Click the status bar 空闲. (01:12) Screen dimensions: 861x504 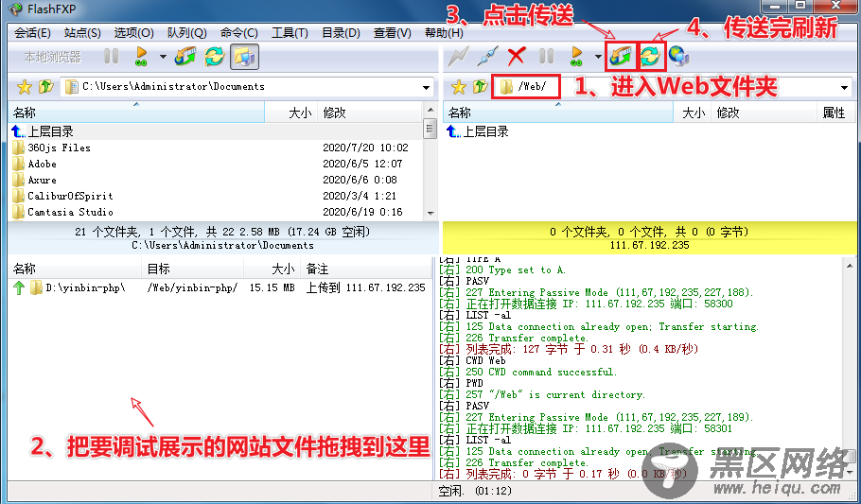pyautogui.click(x=474, y=490)
